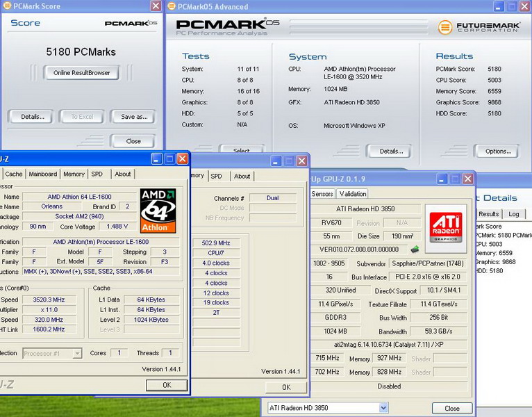
Task: Switch to the Cache tab in CPU-Z
Action: (x=14, y=174)
